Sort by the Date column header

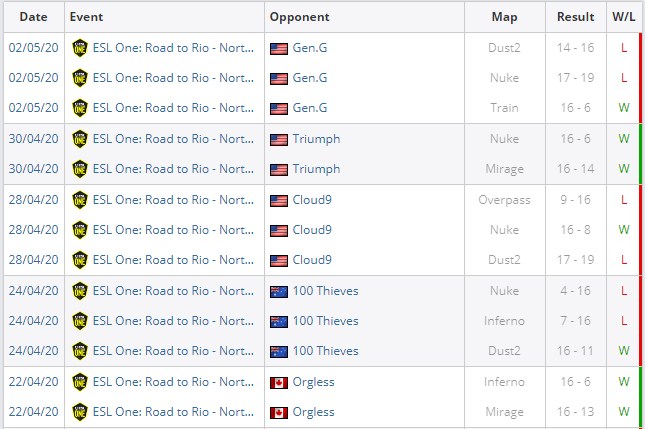(33, 17)
